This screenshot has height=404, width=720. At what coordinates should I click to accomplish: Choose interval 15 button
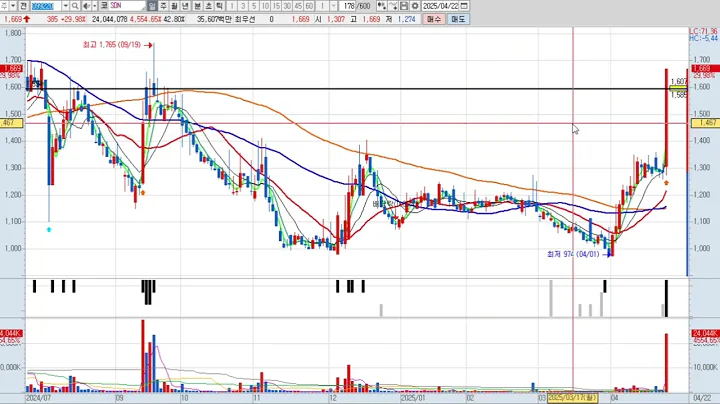(276, 6)
